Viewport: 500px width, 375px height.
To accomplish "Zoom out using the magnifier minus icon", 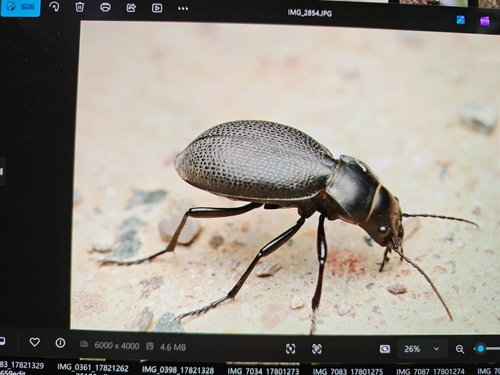I will [460, 349].
